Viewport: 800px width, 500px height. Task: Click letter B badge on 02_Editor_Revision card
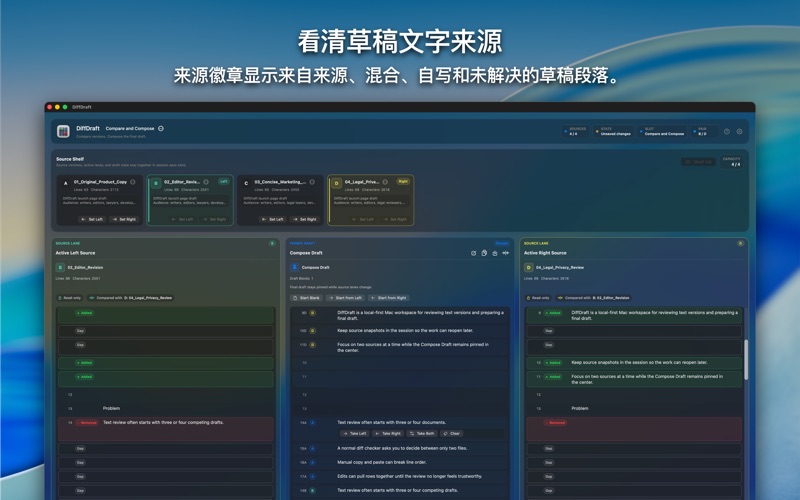[156, 183]
